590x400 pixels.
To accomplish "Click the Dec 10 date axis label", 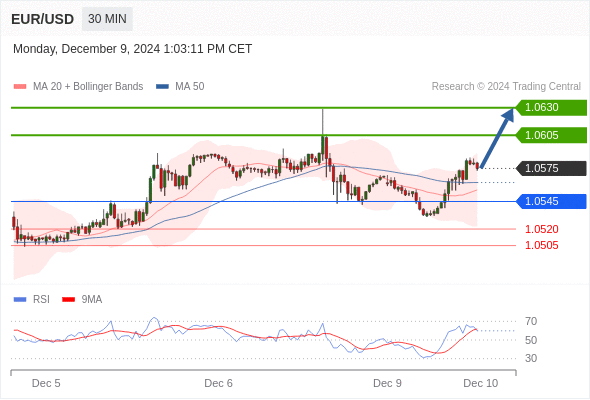I will [x=481, y=383].
